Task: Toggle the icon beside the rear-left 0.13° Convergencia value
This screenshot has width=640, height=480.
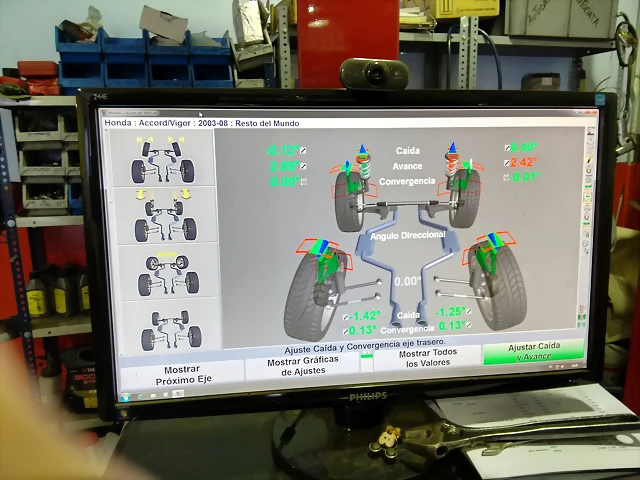Action: 346,331
